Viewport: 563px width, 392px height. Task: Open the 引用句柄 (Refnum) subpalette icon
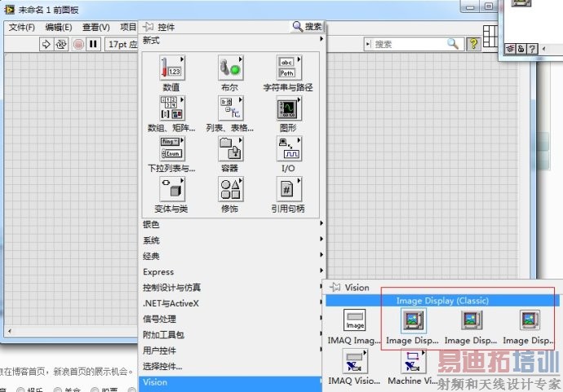point(289,189)
